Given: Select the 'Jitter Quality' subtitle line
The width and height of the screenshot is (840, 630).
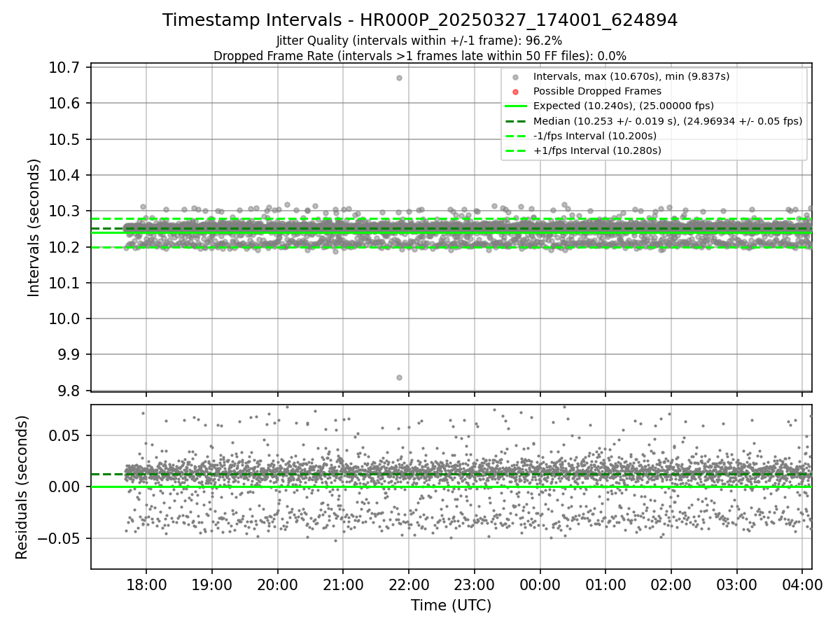Looking at the screenshot, I should pyautogui.click(x=419, y=41).
